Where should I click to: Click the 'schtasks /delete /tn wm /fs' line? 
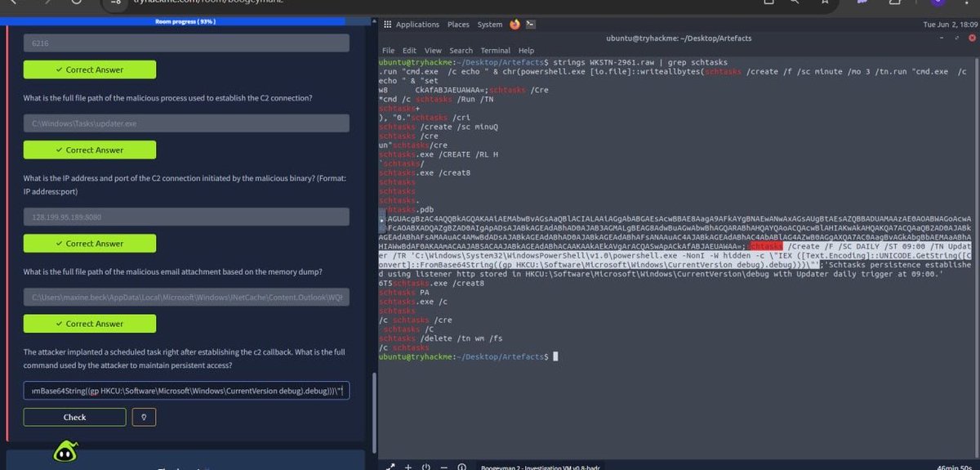click(x=441, y=338)
